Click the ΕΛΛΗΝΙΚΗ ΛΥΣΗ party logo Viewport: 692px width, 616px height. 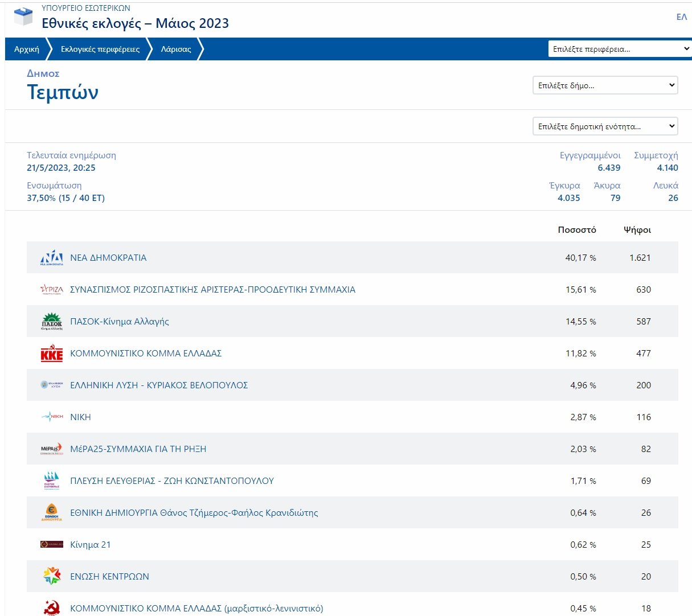coord(52,385)
